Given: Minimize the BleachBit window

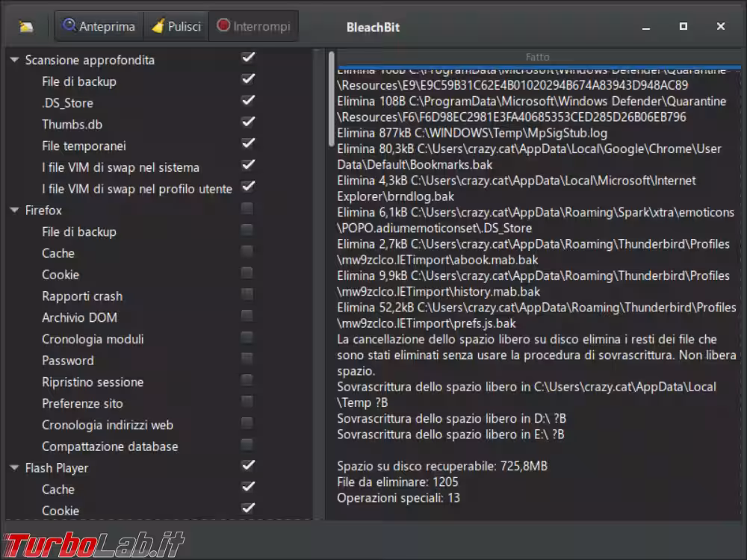Looking at the screenshot, I should click(x=646, y=28).
